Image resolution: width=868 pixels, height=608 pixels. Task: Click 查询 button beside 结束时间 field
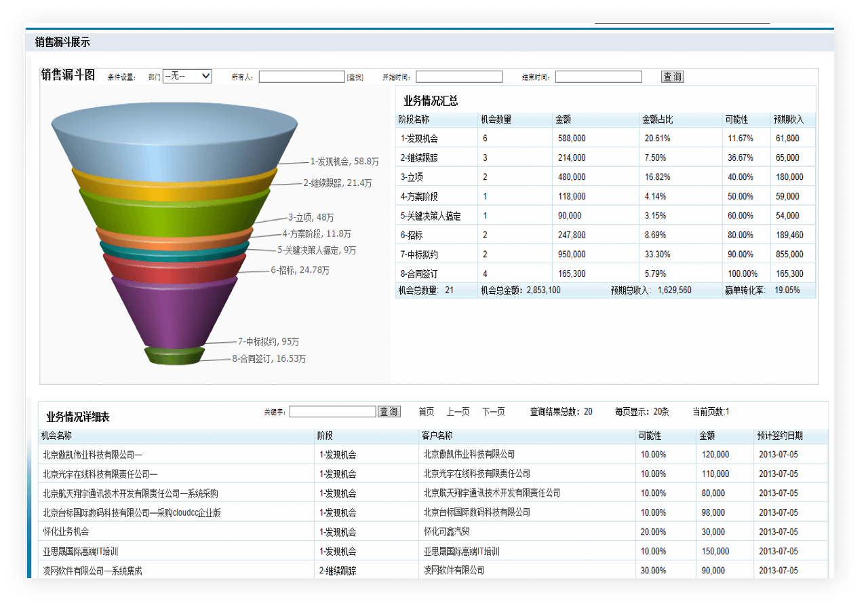[x=673, y=77]
